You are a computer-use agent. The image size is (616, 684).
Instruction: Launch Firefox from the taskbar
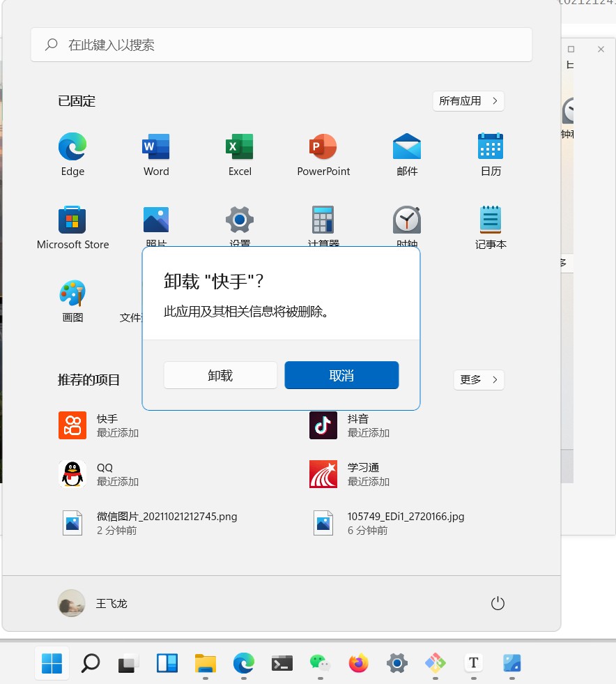coord(359,663)
